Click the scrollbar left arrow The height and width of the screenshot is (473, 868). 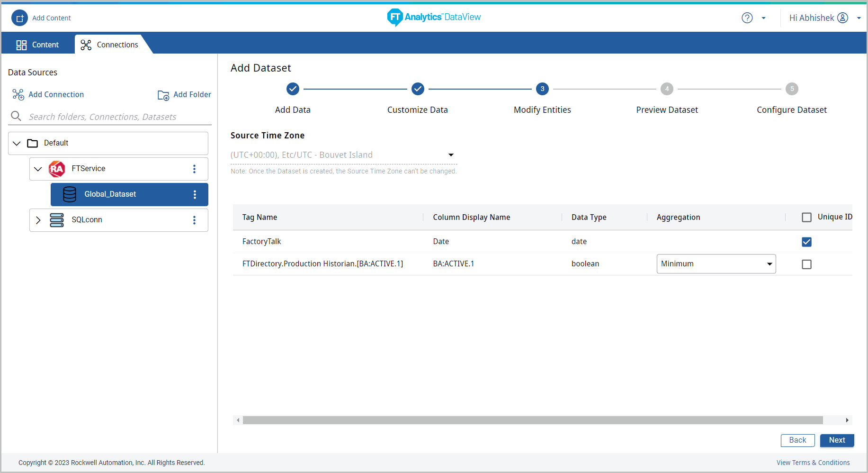coord(238,420)
